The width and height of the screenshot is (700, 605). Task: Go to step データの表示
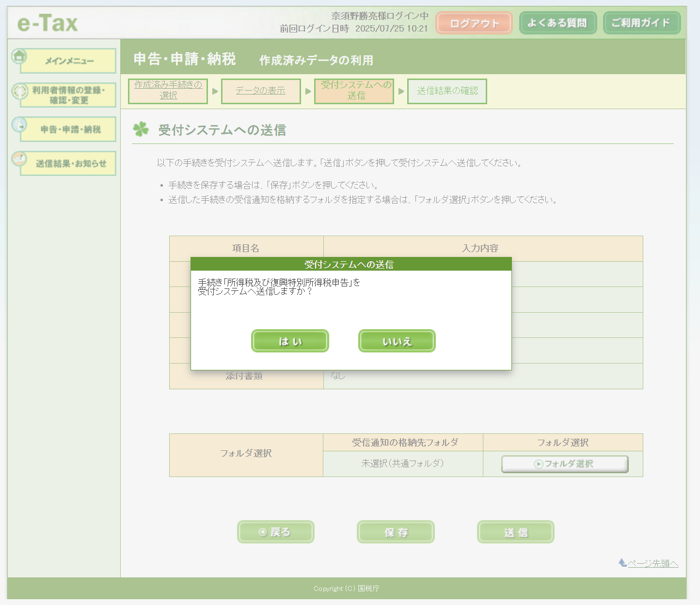pyautogui.click(x=261, y=91)
